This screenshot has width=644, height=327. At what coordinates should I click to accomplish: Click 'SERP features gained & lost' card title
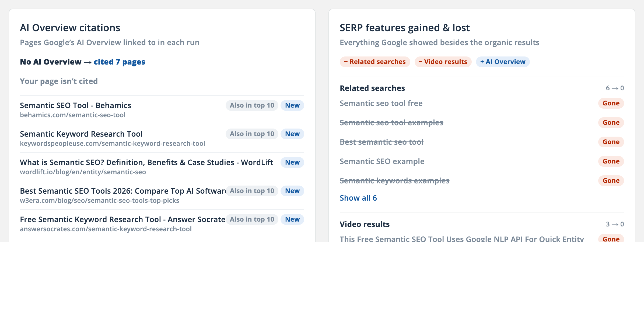[405, 28]
